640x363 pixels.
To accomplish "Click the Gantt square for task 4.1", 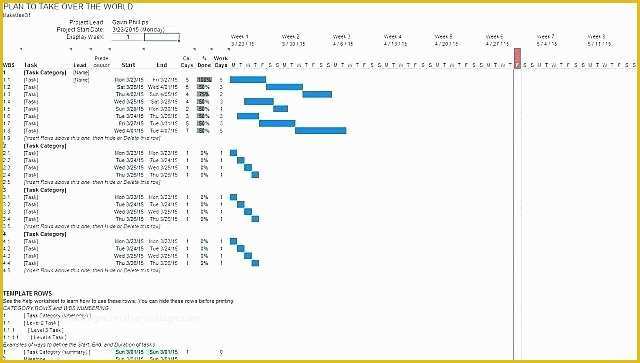I will (233, 241).
